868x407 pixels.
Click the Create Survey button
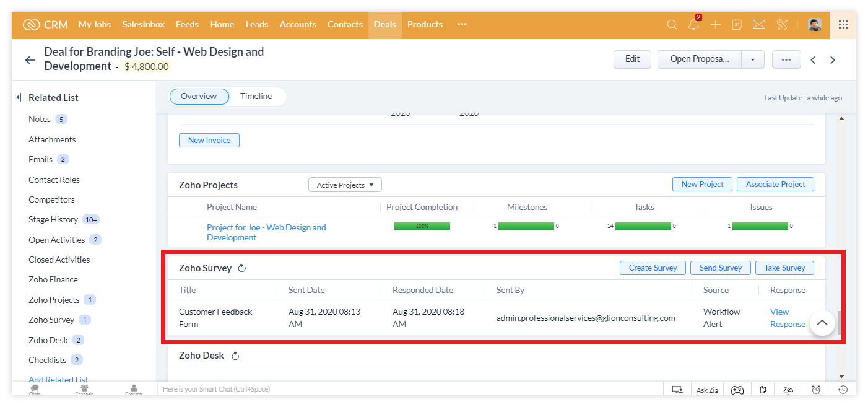(653, 268)
